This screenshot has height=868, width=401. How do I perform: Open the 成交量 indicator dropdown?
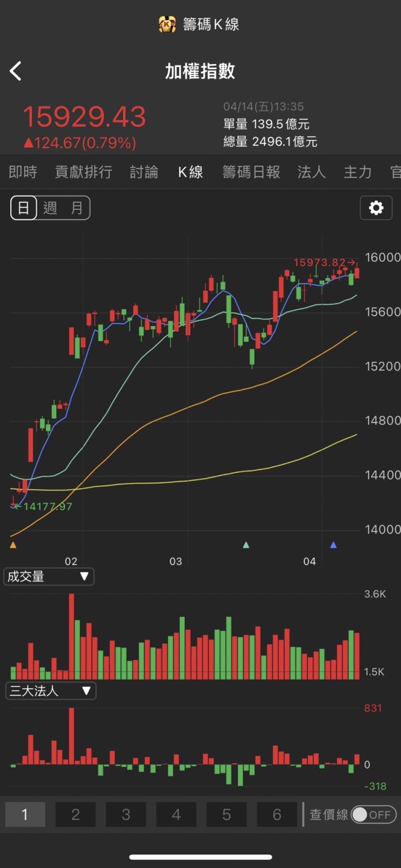point(48,577)
